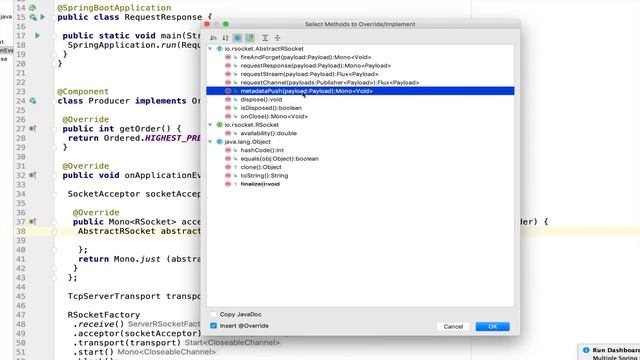Place cursor on @SpringBootApplication annotation text
The height and width of the screenshot is (360, 640).
click(114, 8)
